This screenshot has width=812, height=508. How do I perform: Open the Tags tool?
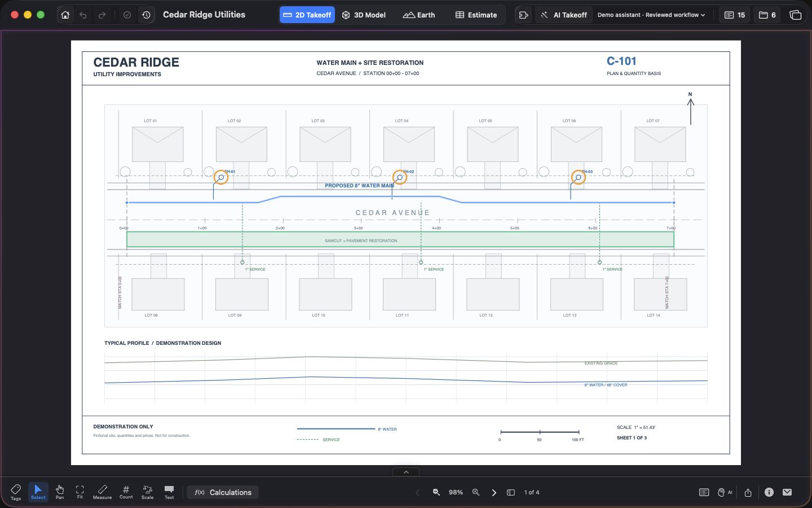[x=16, y=492]
